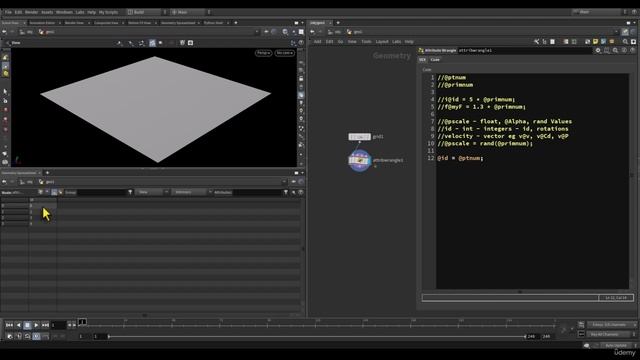
Task: Toggle the pin icon on the network editor path bar
Action: point(625,32)
